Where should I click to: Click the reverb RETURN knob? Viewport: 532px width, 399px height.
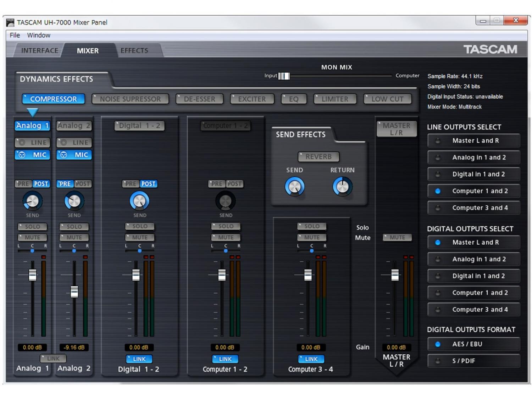pos(342,187)
